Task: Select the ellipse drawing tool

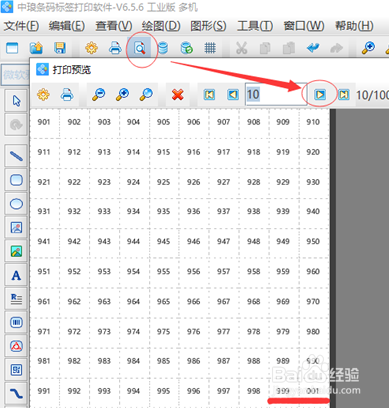Action: tap(16, 204)
